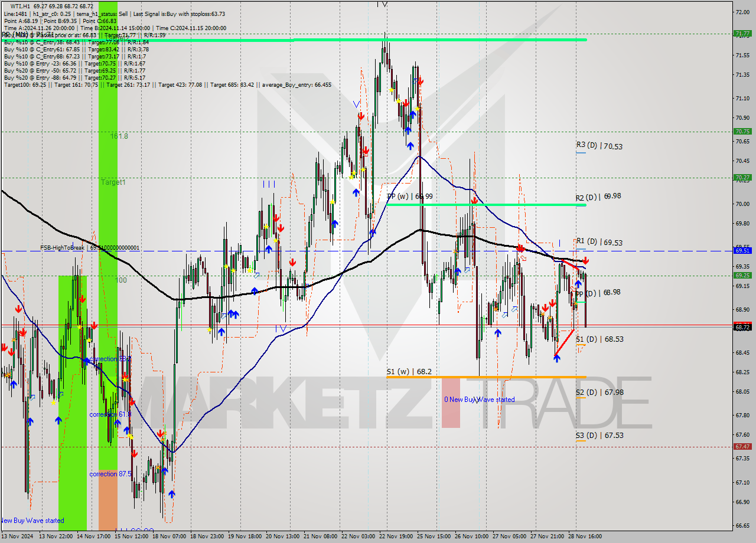Click the '28 Nov 16:00' time axis label
This screenshot has height=543, width=756.
585,537
